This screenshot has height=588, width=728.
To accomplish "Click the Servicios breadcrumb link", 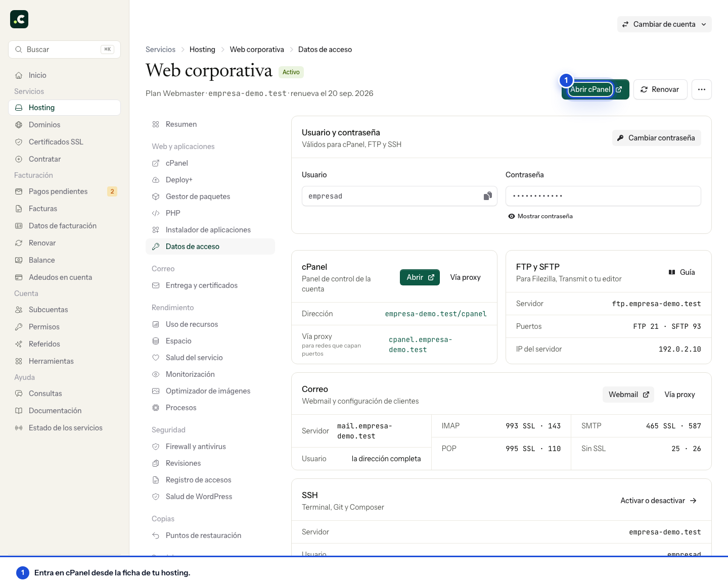I will click(x=160, y=50).
